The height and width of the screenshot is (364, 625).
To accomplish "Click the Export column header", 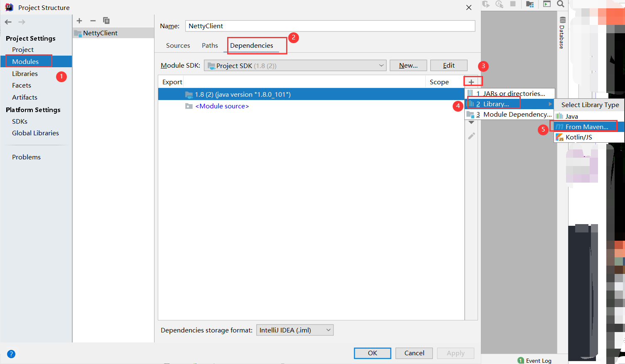I will (x=172, y=82).
